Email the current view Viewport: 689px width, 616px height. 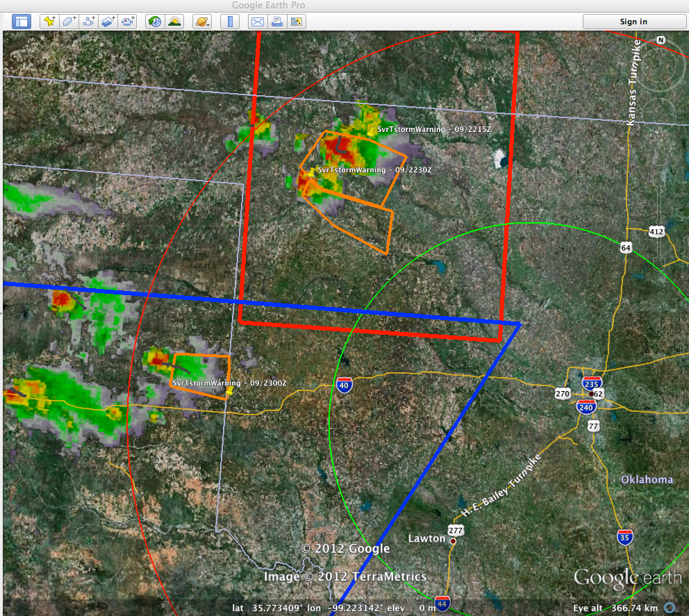coord(258,22)
